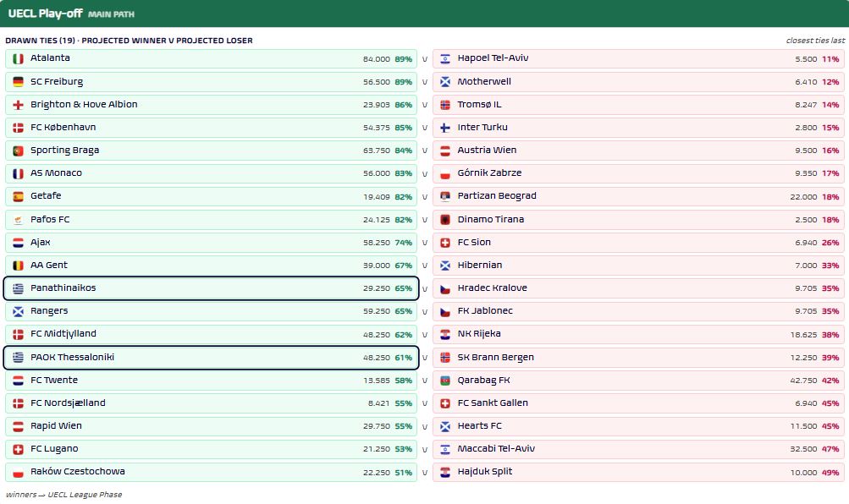Click FC Sion's 26% probability
Screen dimensions: 849x504
coord(830,243)
